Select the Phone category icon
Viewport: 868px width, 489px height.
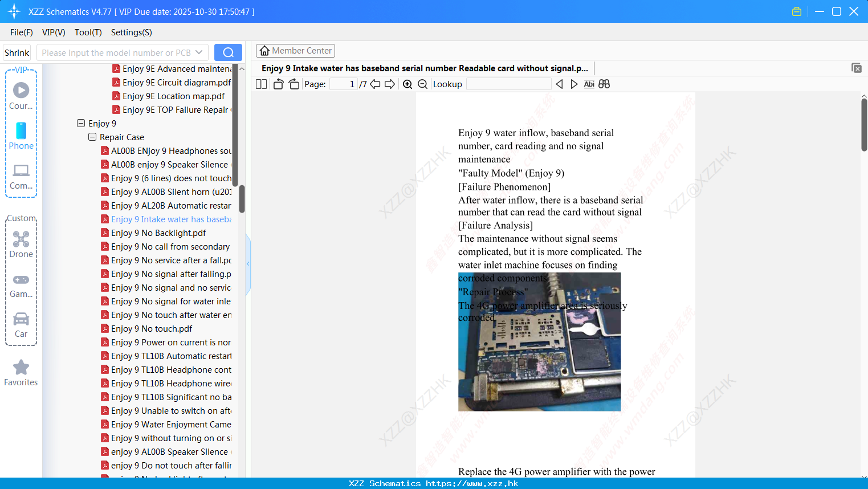click(21, 136)
